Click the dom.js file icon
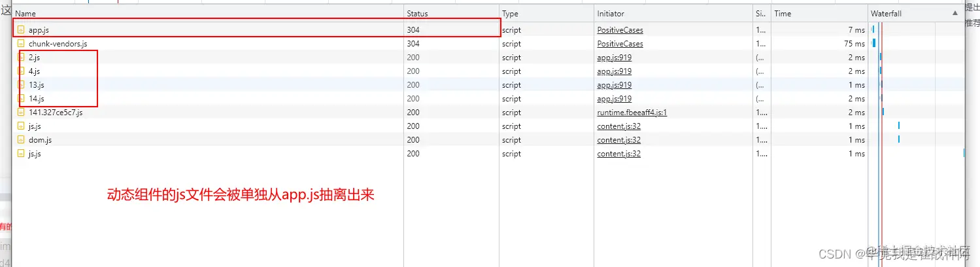 (x=21, y=140)
